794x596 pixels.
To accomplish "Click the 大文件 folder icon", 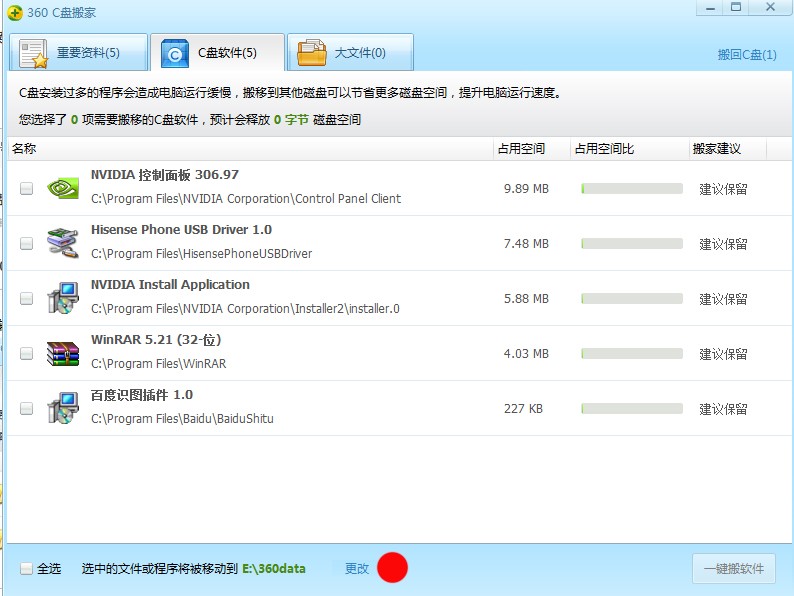I will pyautogui.click(x=311, y=53).
